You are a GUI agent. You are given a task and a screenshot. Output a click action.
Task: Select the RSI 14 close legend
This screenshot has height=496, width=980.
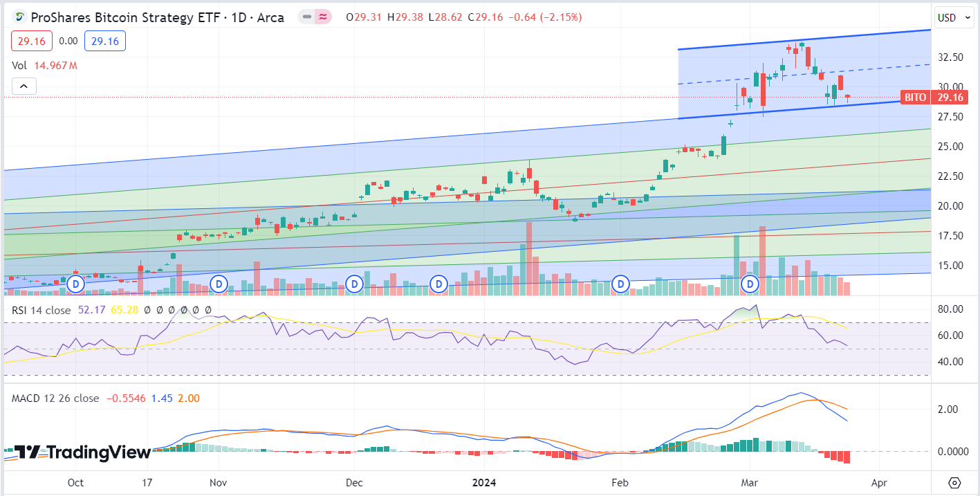[x=41, y=310]
